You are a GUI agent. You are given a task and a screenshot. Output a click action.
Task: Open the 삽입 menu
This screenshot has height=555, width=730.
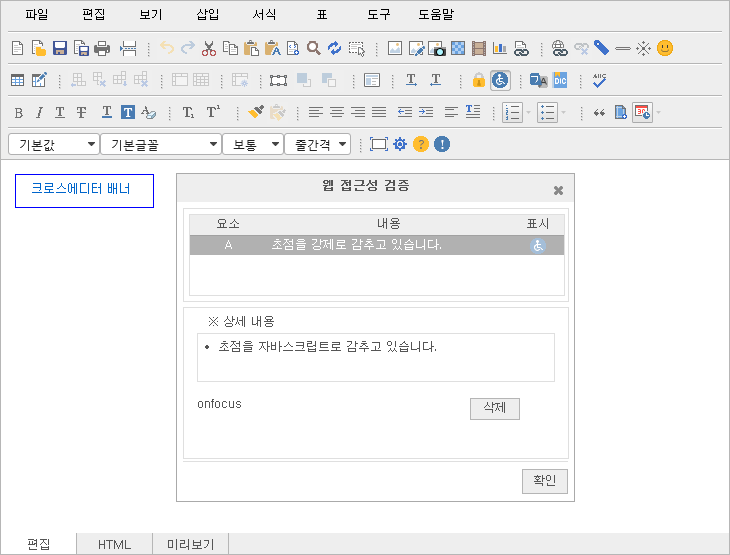208,14
